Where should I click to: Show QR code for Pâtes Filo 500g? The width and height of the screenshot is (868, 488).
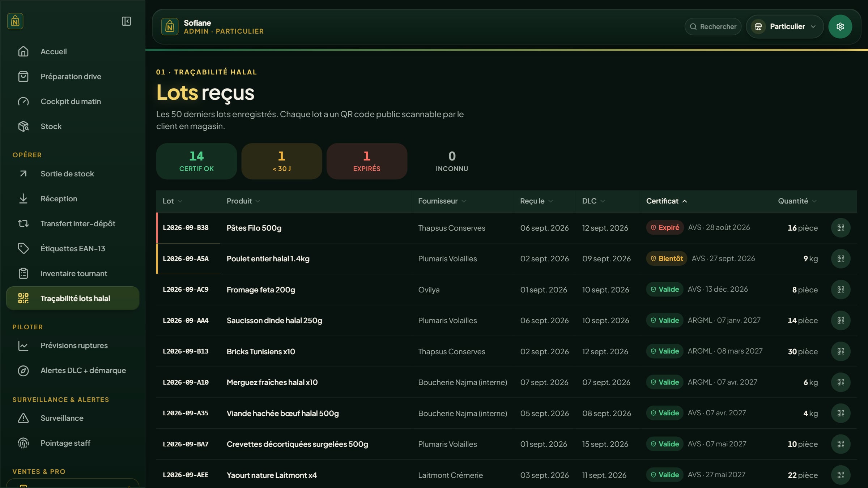[x=841, y=228]
